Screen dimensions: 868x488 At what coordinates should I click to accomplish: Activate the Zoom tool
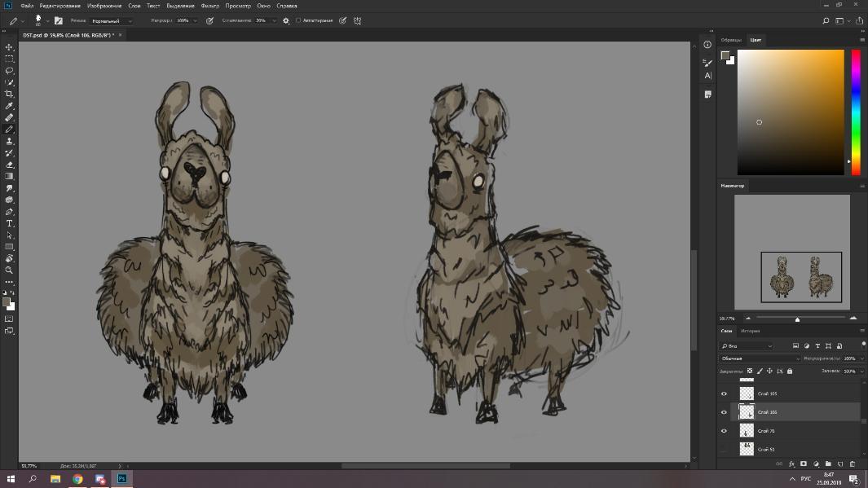pyautogui.click(x=10, y=270)
